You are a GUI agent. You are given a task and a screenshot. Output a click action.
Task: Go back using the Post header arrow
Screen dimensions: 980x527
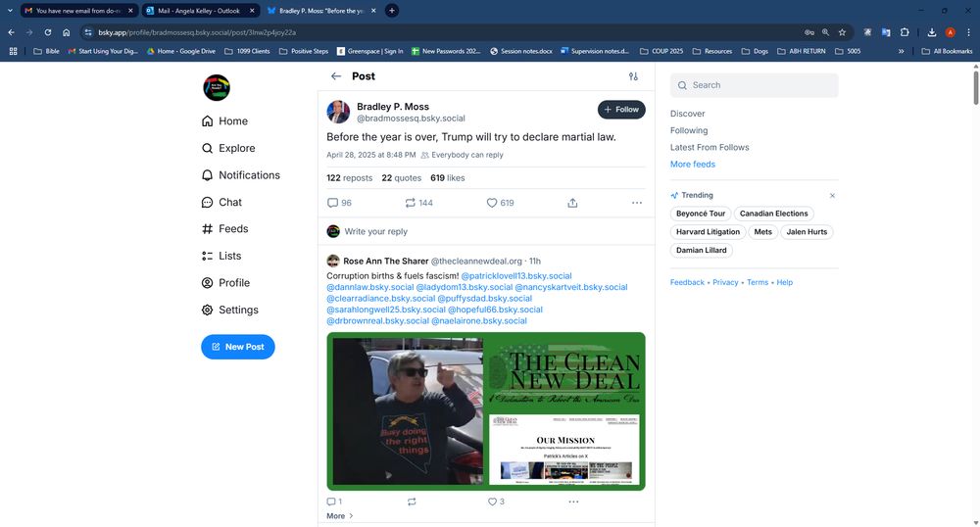(x=335, y=76)
